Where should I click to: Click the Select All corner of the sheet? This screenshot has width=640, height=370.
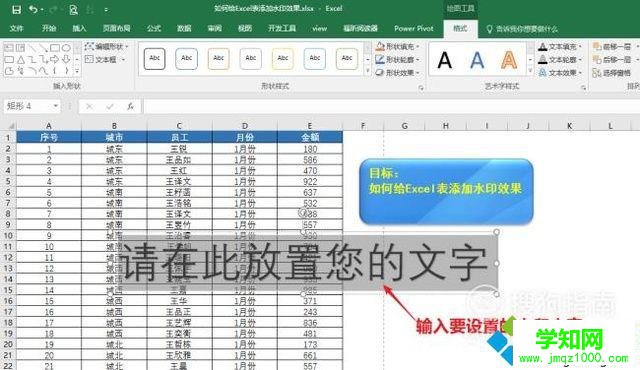(x=8, y=126)
